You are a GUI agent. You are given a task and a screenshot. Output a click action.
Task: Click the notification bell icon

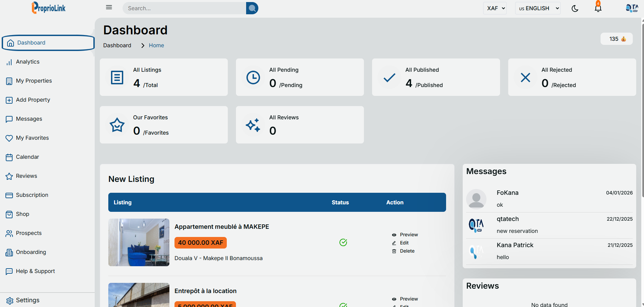(598, 8)
